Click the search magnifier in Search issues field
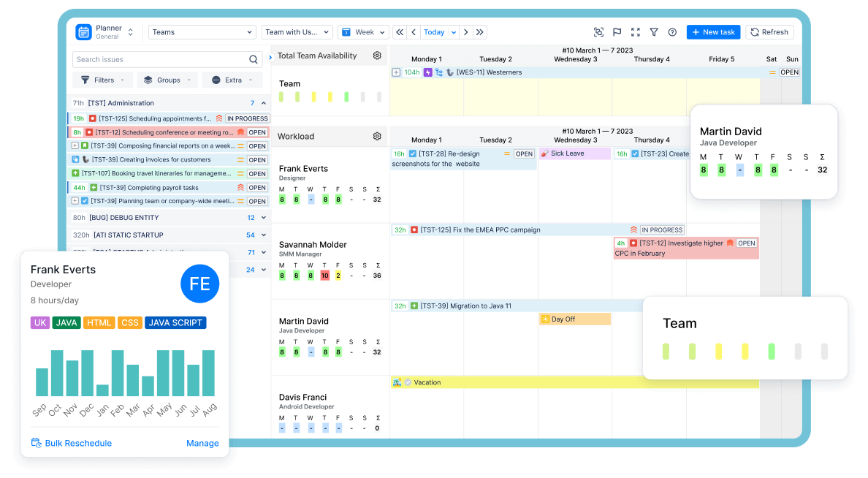This screenshot has height=478, width=868. tap(254, 59)
